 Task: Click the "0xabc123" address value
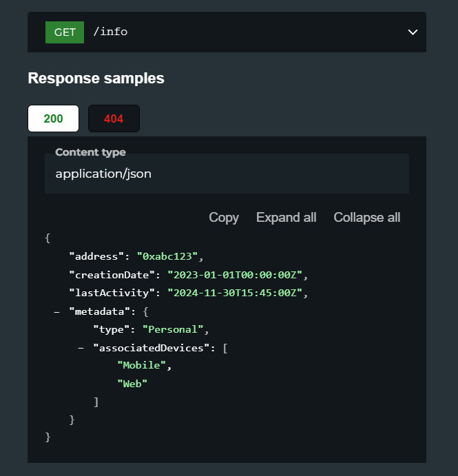click(x=167, y=256)
